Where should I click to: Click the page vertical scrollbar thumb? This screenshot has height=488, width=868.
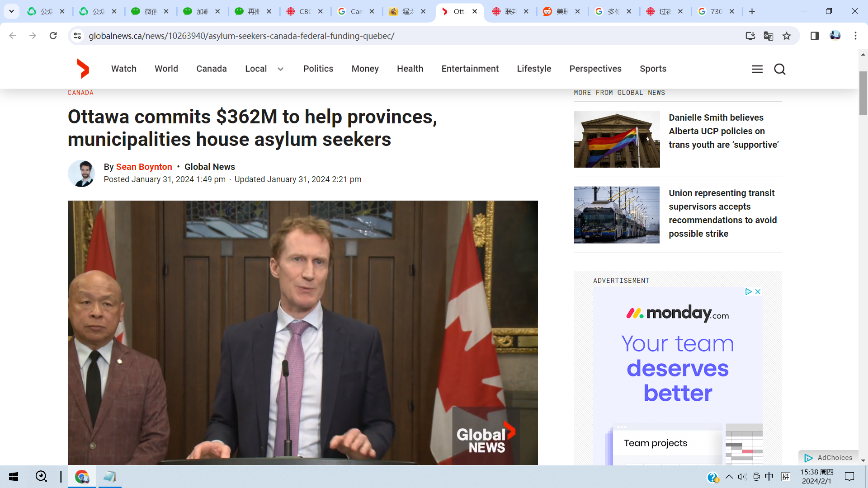coord(863,93)
